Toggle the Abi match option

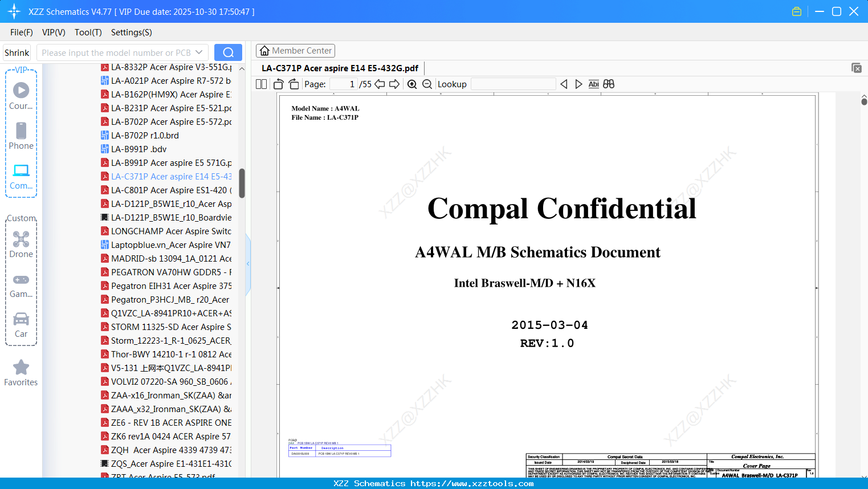pos(594,84)
